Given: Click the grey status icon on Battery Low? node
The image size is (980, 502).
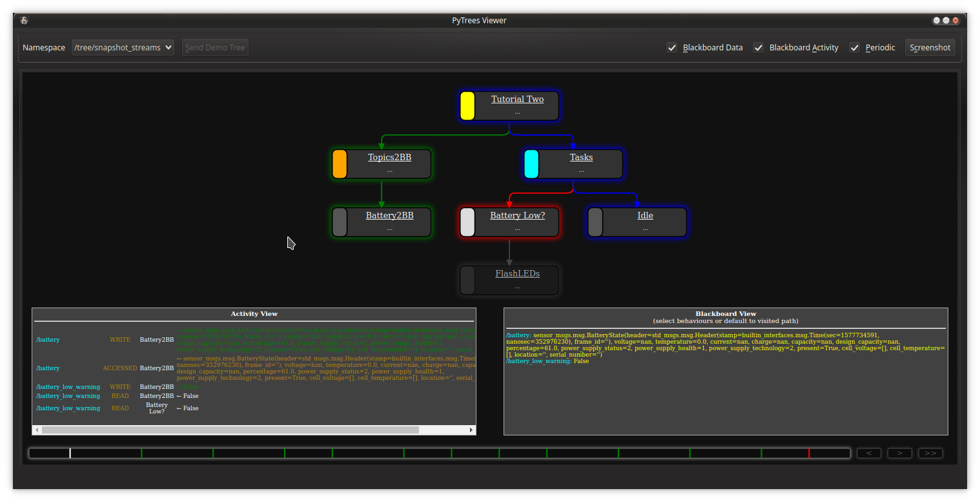Looking at the screenshot, I should click(467, 222).
